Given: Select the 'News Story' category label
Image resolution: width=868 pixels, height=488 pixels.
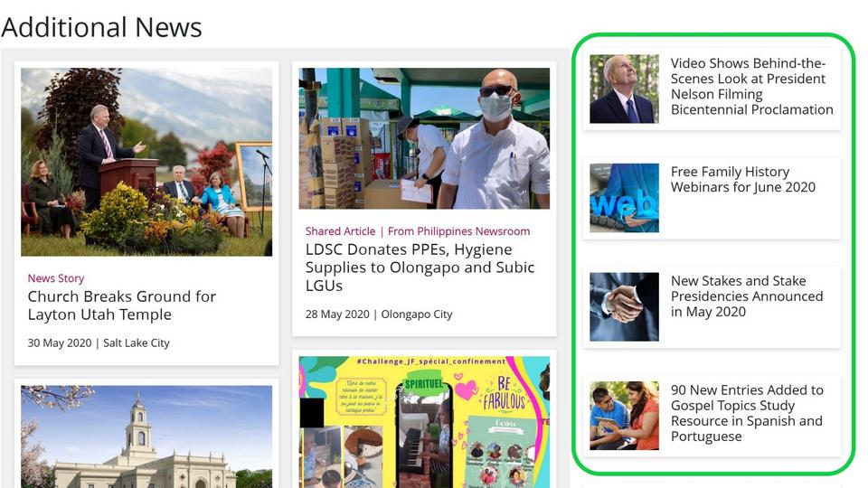Looking at the screenshot, I should click(56, 278).
